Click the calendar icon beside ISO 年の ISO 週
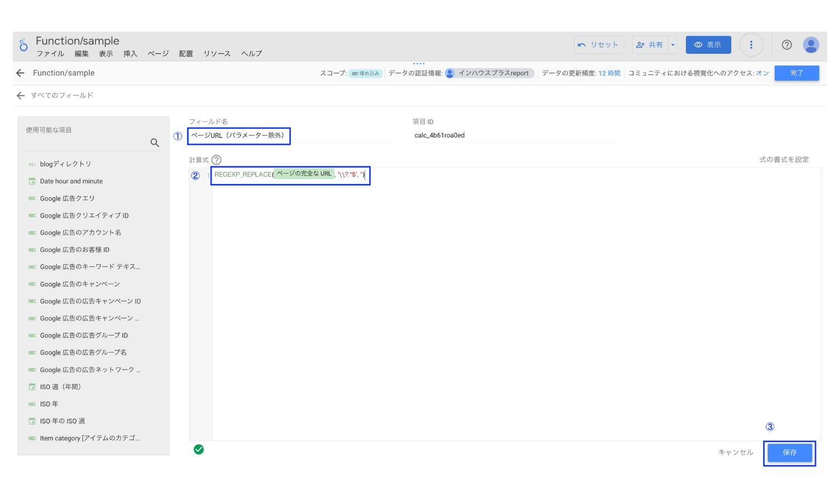The width and height of the screenshot is (840, 504). [32, 421]
